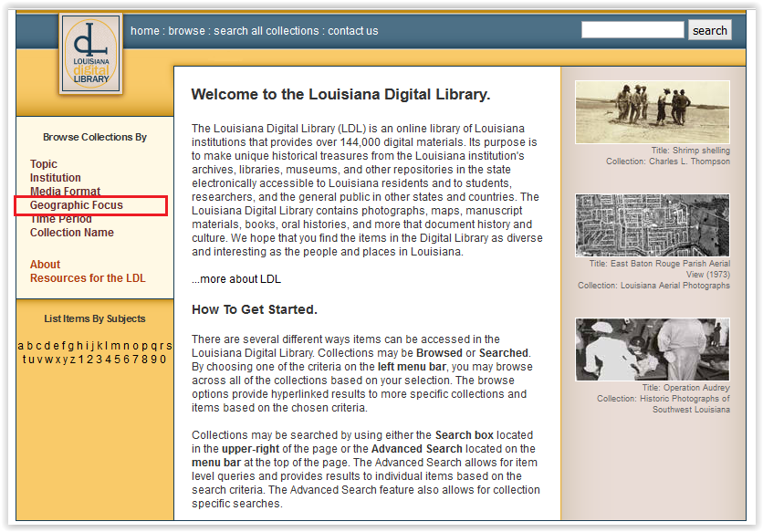
Task: List subjects starting with letter k
Action: pyautogui.click(x=100, y=346)
